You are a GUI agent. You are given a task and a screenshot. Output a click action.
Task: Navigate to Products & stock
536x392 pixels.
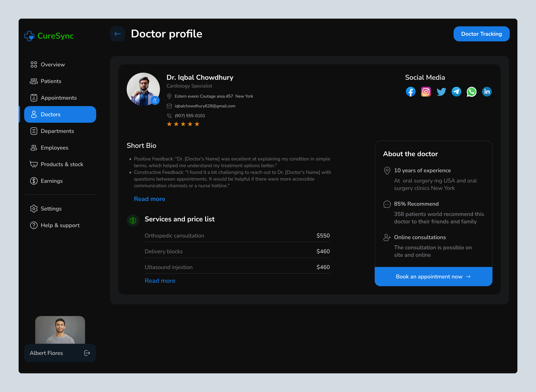(x=62, y=164)
